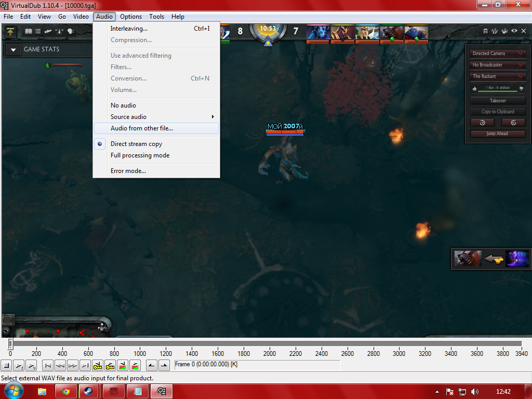
Task: Open the Help menu
Action: pos(178,17)
